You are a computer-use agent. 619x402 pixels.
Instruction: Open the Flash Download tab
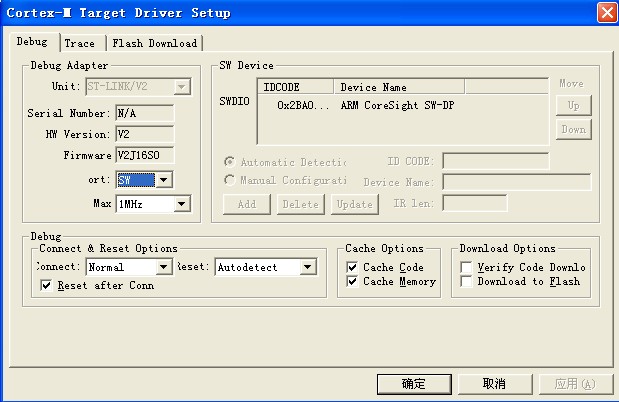[x=154, y=43]
